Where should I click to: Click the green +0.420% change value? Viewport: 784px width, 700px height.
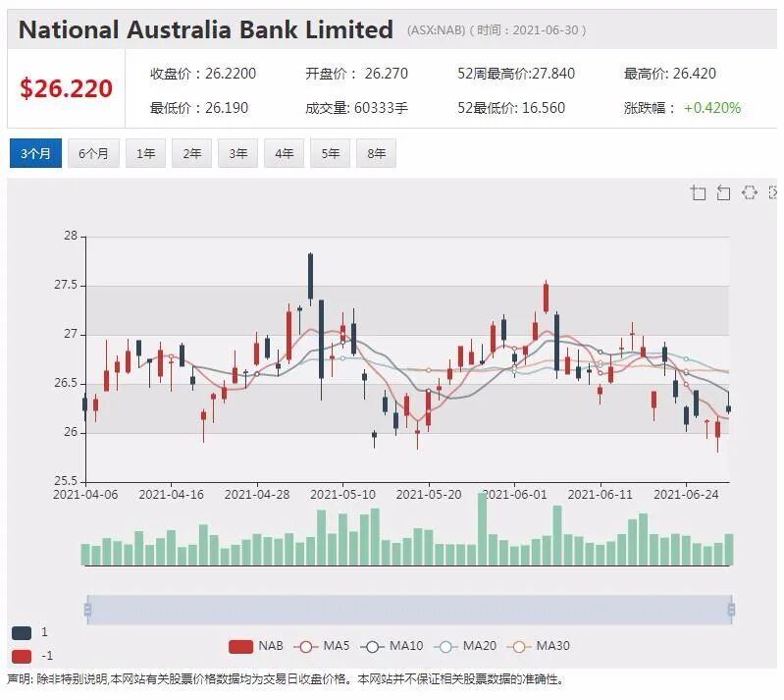(x=712, y=108)
